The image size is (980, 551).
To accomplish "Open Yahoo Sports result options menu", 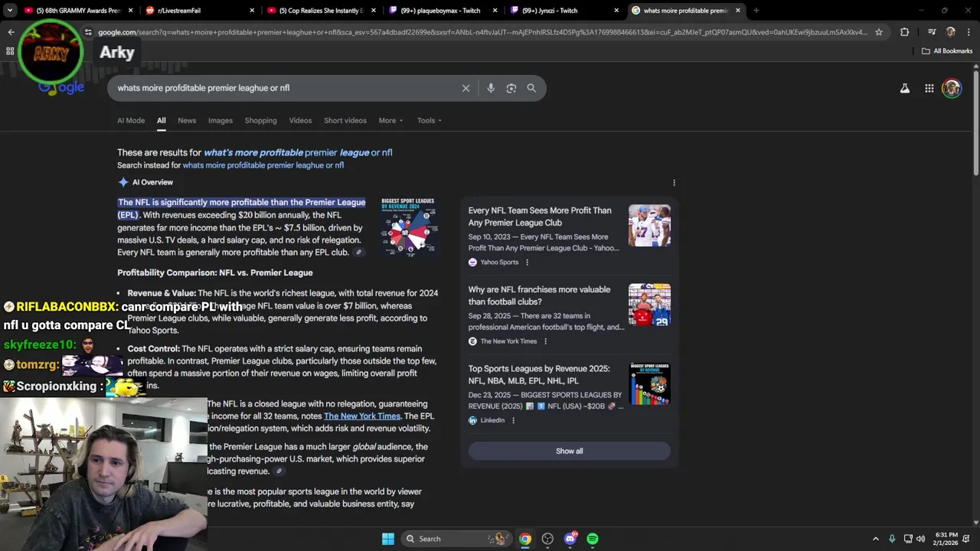I will (x=527, y=262).
